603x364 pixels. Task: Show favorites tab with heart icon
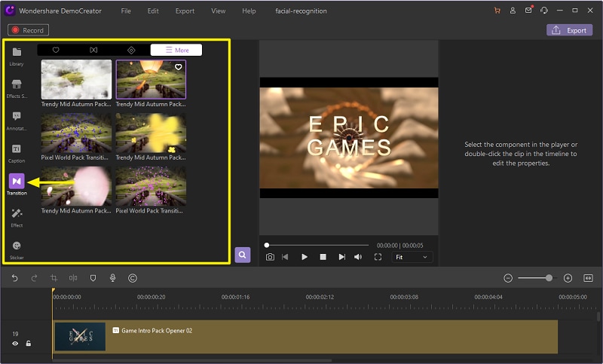tap(56, 50)
